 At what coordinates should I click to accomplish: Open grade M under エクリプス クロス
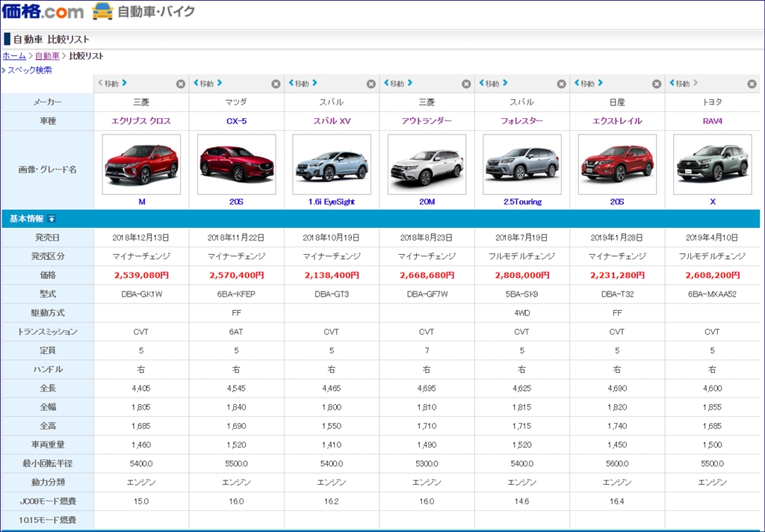click(141, 202)
